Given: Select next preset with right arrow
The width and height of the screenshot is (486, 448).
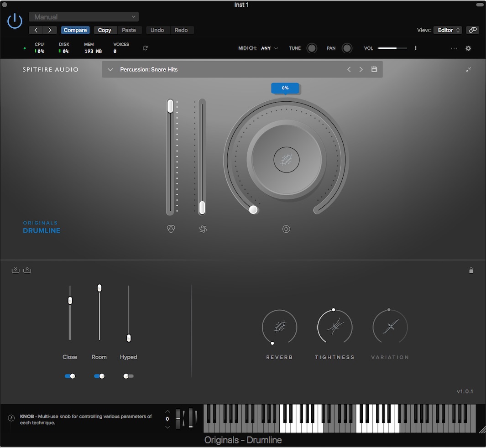Looking at the screenshot, I should click(x=361, y=69).
